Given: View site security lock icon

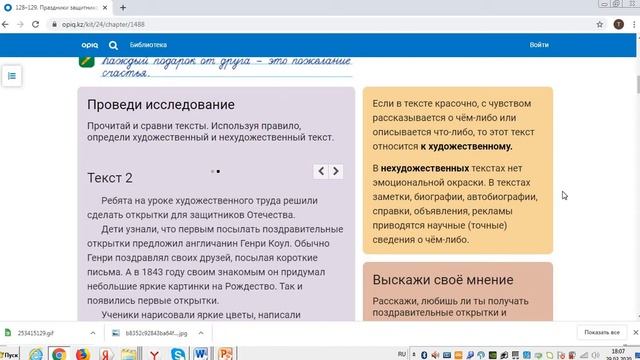Looking at the screenshot, I should [x=54, y=24].
